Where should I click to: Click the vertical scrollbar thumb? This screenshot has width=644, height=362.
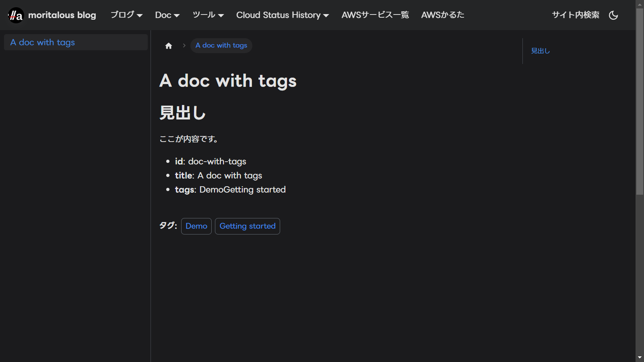pyautogui.click(x=640, y=101)
